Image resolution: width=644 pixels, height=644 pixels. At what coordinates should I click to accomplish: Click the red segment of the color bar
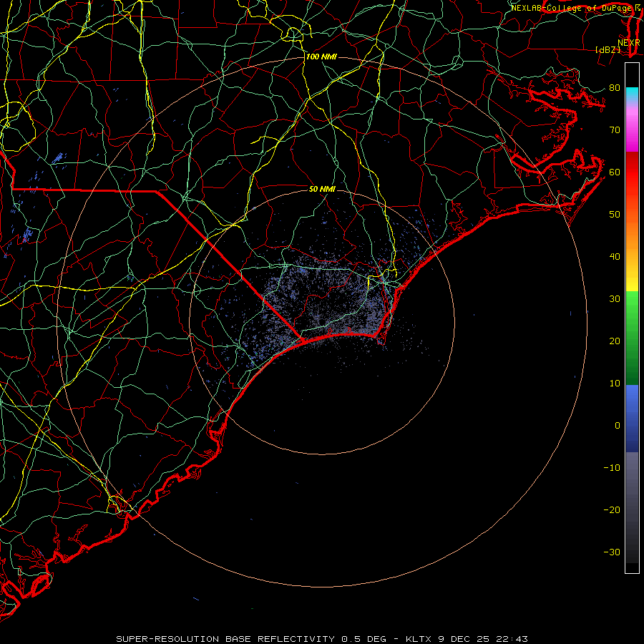click(x=632, y=172)
